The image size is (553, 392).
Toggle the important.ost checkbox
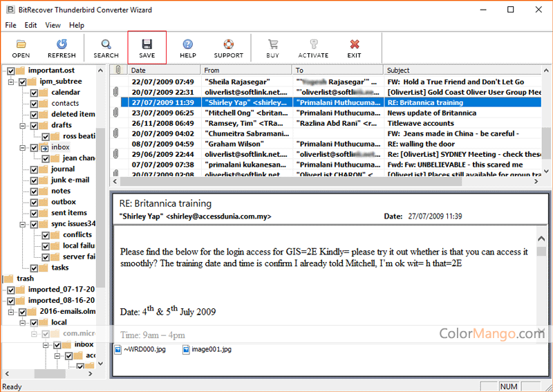(11, 71)
